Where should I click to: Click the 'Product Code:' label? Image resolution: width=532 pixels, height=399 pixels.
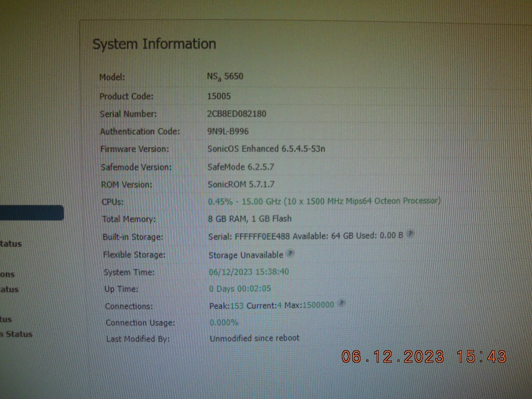pos(126,96)
